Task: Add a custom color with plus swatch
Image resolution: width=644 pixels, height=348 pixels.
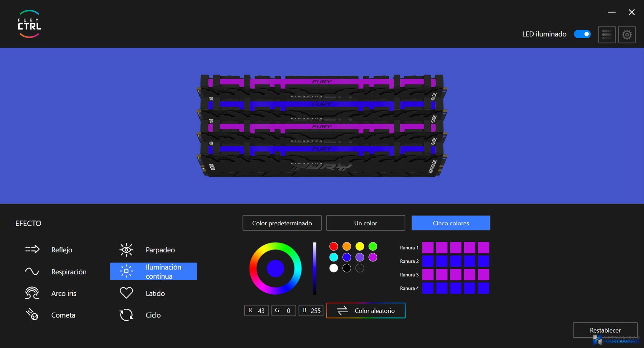Action: pos(360,268)
